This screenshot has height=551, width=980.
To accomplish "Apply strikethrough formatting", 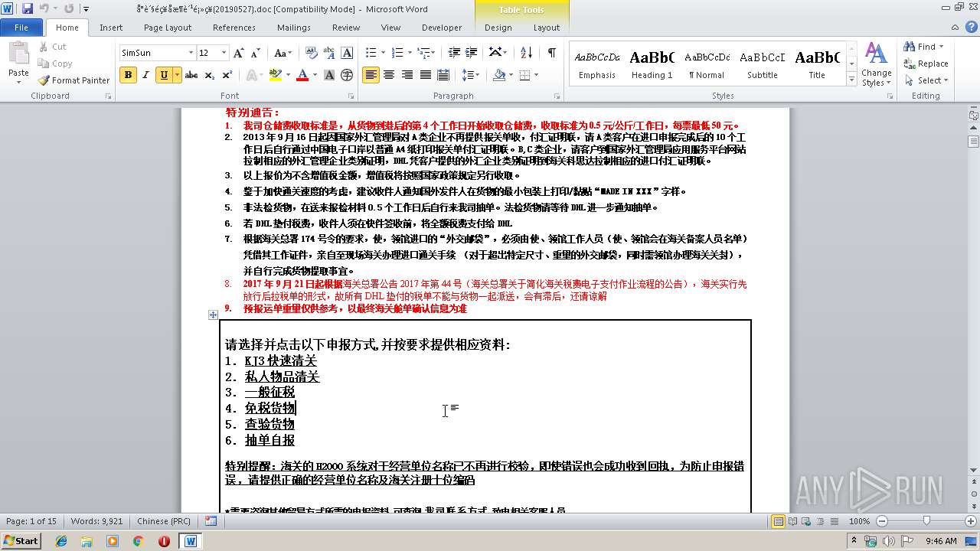I will (x=191, y=75).
